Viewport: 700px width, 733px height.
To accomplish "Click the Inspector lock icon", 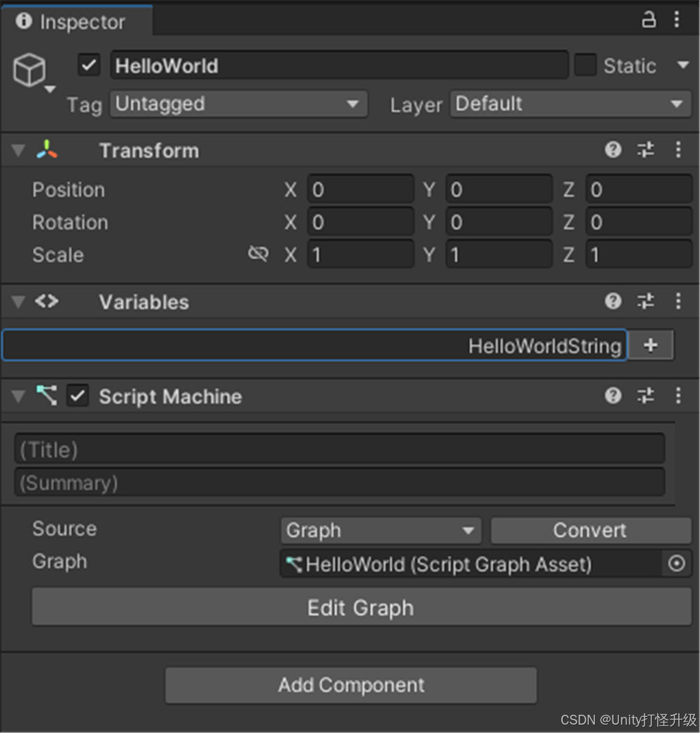I will (x=649, y=20).
